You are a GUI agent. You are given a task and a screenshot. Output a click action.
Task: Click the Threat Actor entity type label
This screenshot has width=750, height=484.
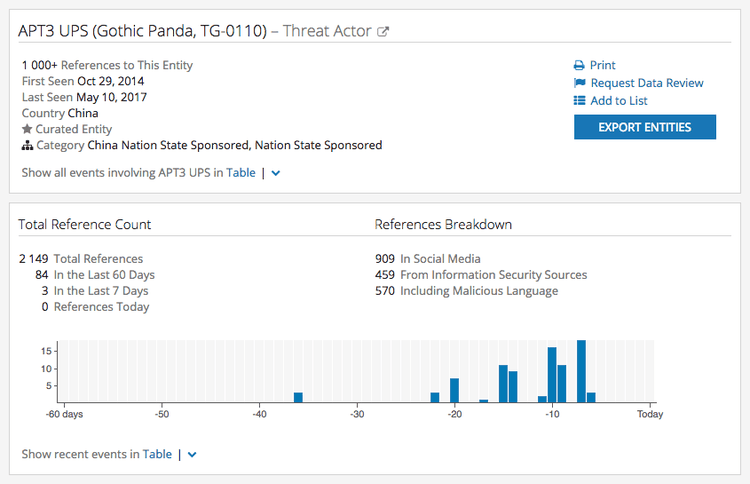coord(327,31)
